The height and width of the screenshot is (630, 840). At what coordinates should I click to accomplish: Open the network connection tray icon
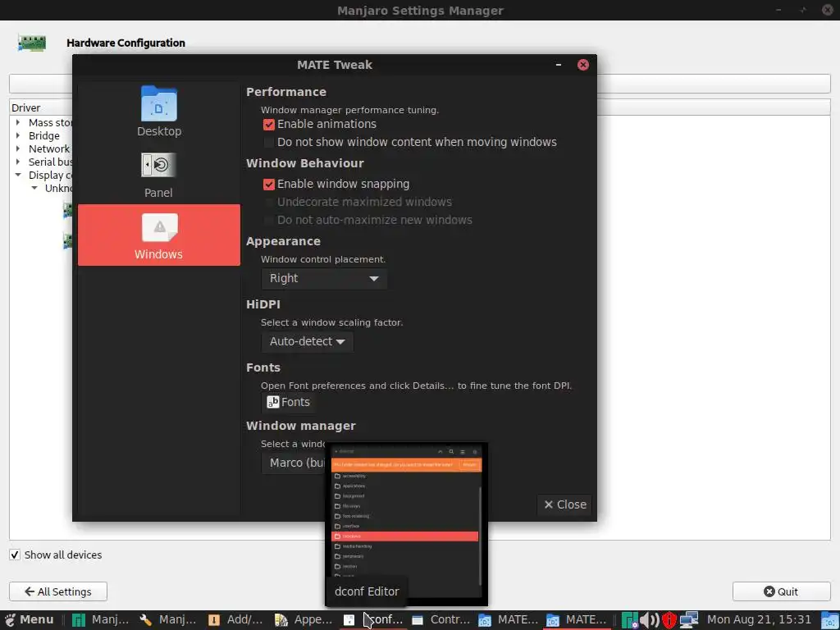689,620
